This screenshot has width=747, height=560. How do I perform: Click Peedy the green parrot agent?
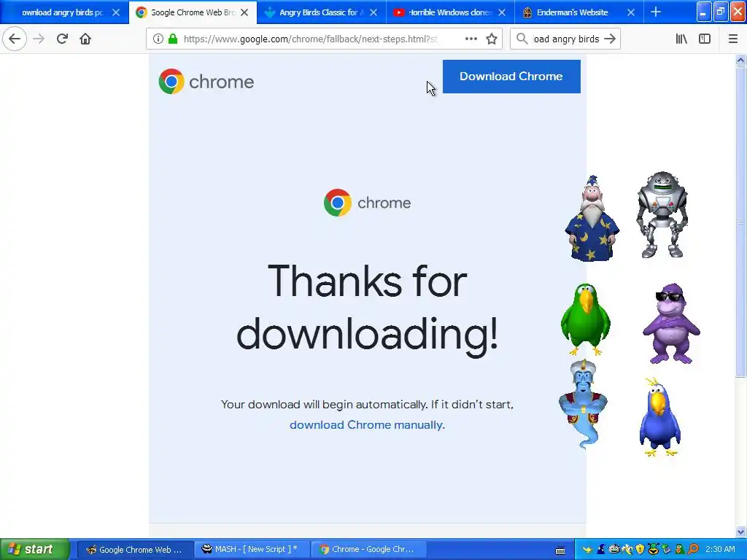click(x=586, y=319)
